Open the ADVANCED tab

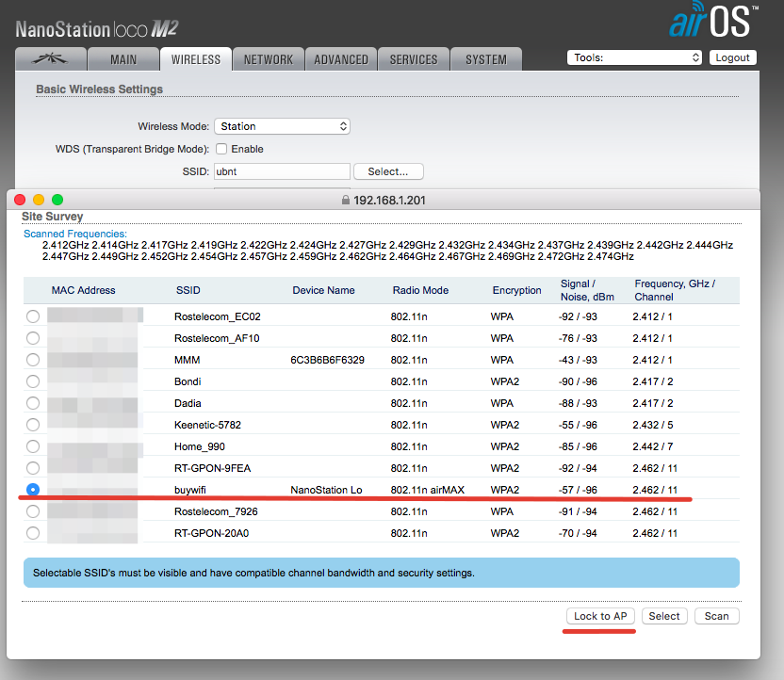pos(341,59)
